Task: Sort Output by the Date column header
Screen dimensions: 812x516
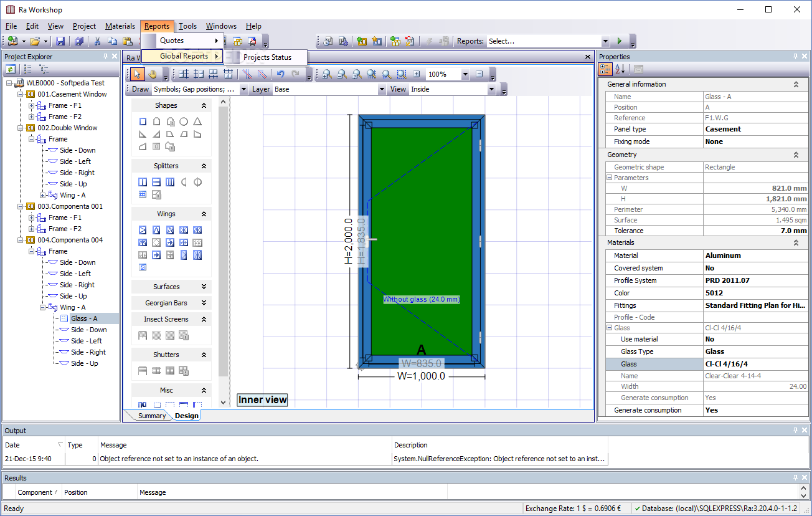Action: pos(34,445)
